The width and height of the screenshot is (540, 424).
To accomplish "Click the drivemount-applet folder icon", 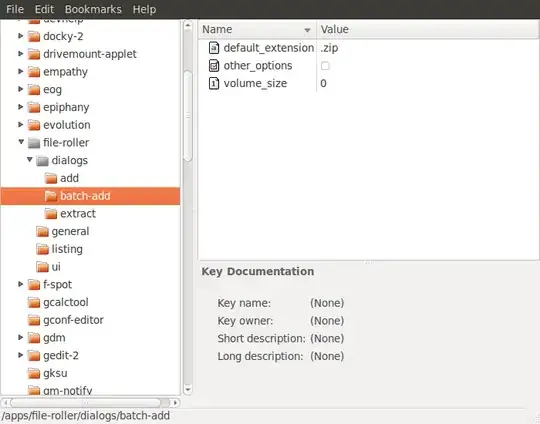I will (34, 54).
